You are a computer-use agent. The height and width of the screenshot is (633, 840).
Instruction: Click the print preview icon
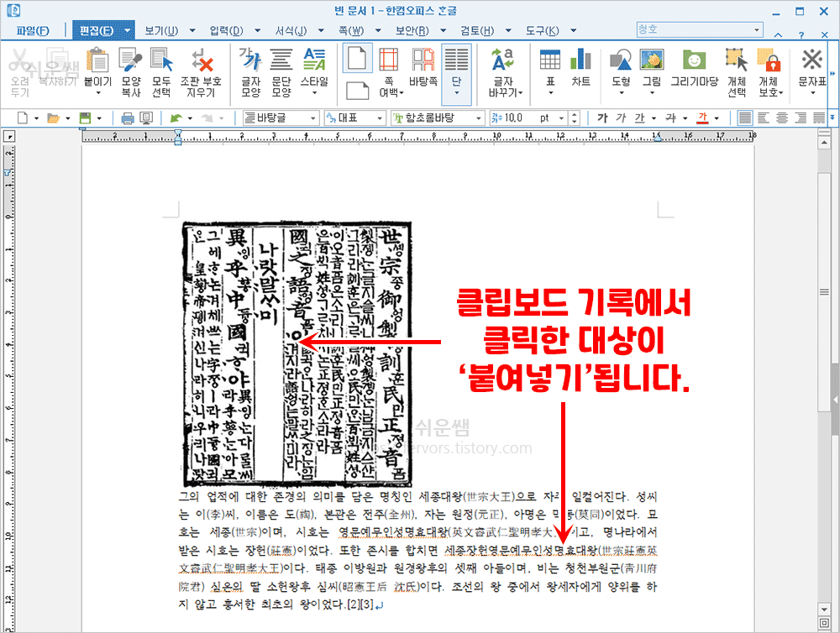click(x=146, y=118)
